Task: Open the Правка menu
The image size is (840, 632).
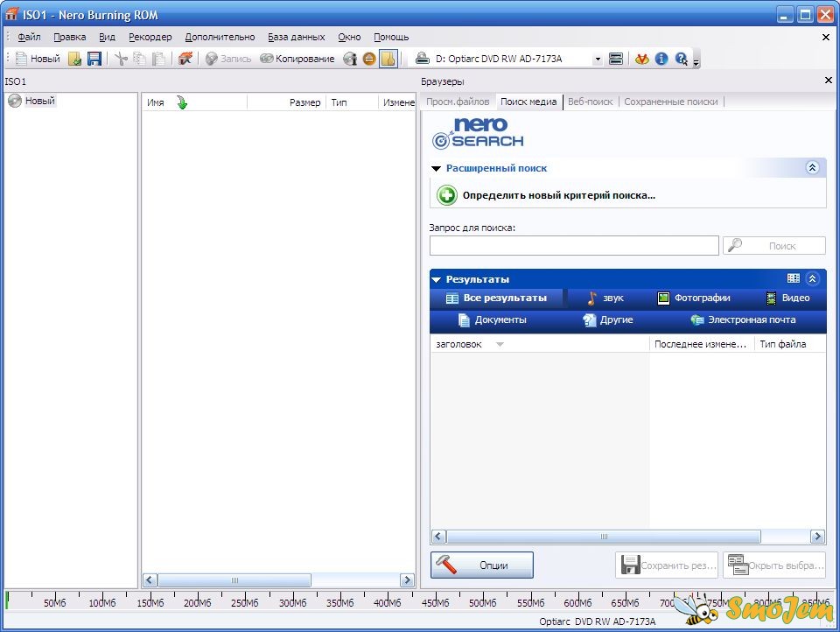Action: (x=70, y=37)
